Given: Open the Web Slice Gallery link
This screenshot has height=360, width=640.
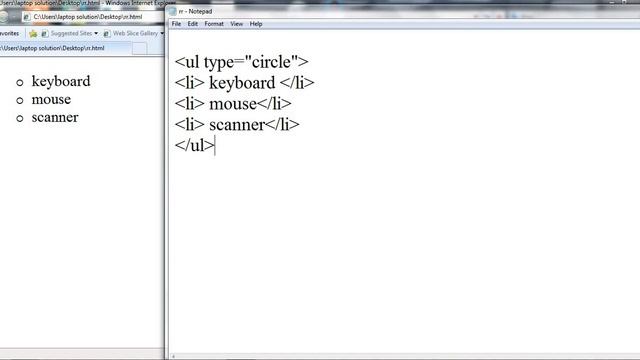Looking at the screenshot, I should point(135,33).
